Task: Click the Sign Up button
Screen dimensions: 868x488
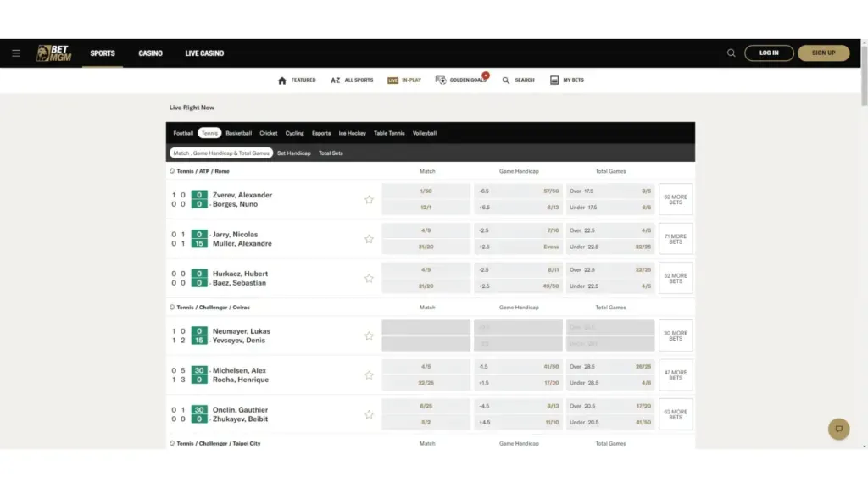Action: click(x=823, y=53)
